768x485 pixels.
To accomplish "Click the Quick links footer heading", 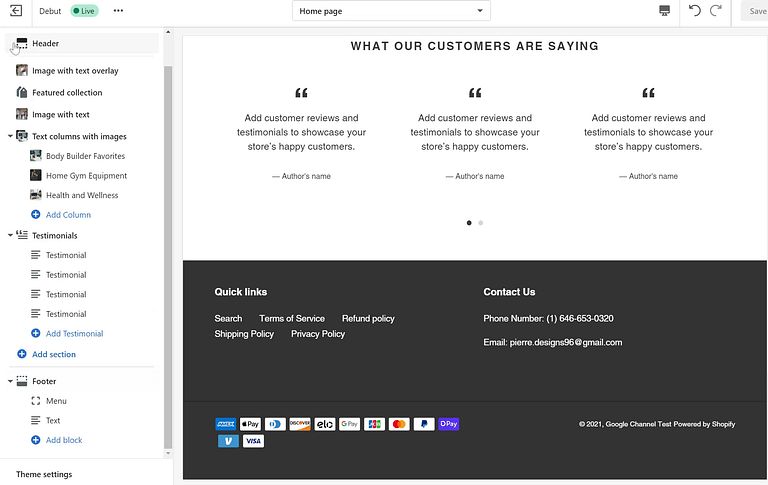I will pos(240,292).
